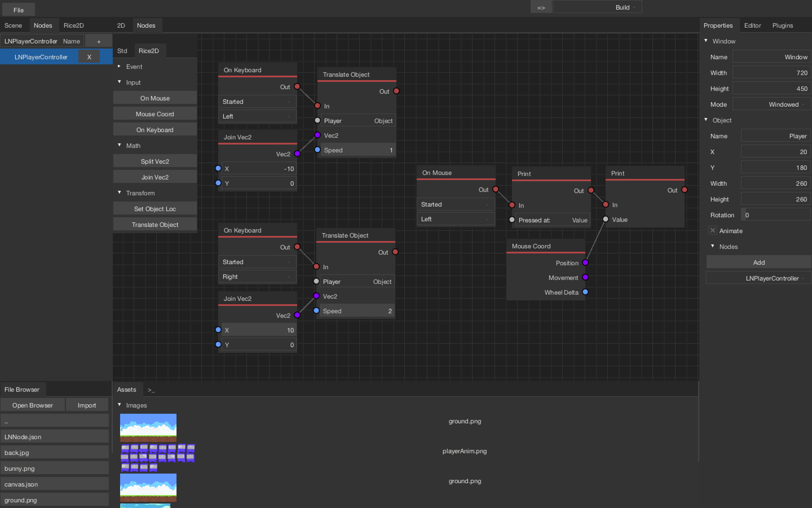
Task: Click In socket of Pressed at Print node
Action: click(512, 205)
